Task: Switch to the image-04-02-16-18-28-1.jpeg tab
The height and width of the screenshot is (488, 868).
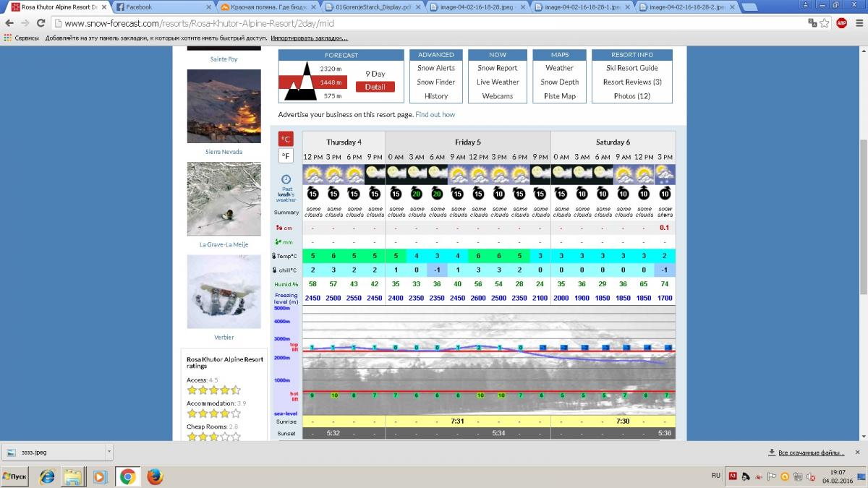Action: coord(583,7)
